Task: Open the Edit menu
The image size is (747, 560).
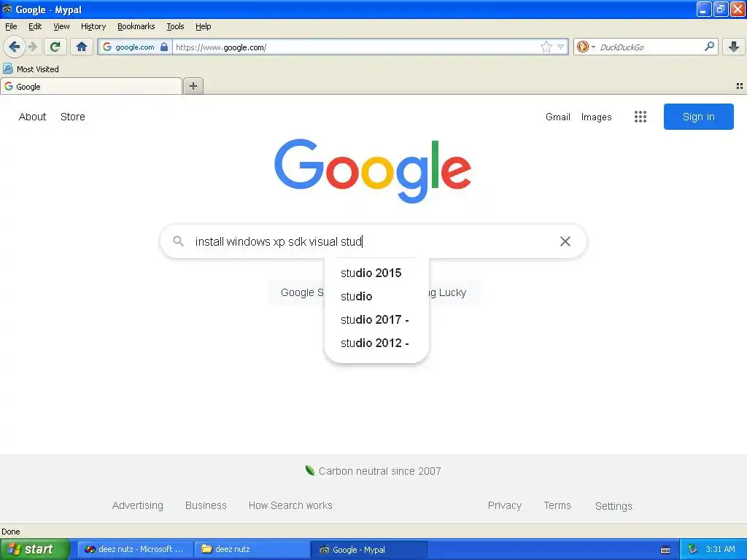Action: 35,26
